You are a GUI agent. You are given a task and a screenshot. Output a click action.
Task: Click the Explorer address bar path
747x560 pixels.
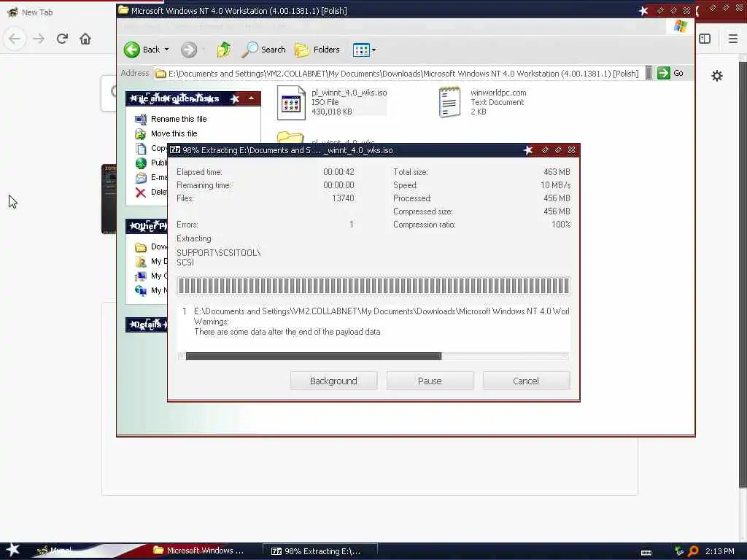point(403,74)
